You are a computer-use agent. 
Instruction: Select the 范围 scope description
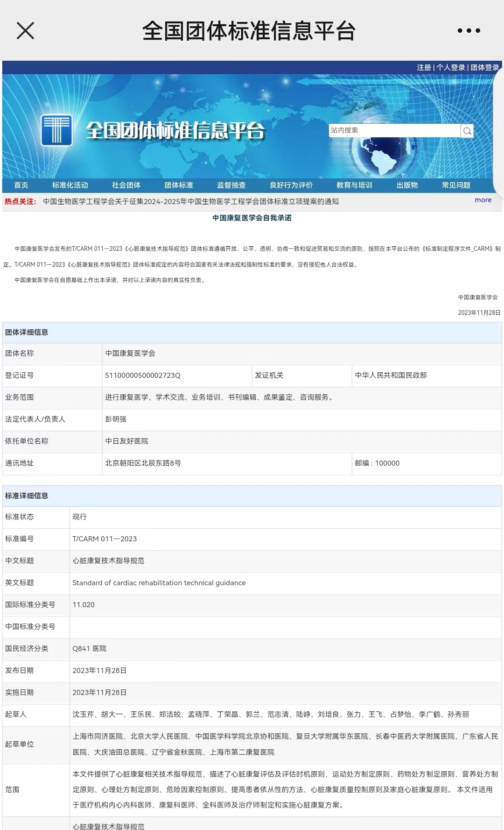[285, 790]
